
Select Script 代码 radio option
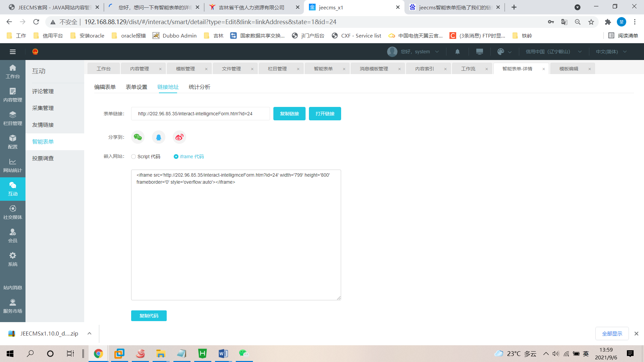[x=133, y=157]
